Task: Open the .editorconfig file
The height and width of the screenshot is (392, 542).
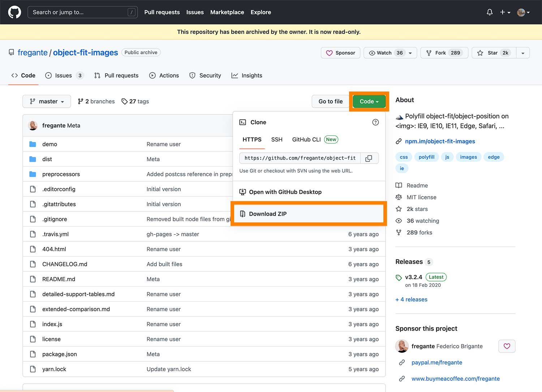Action: [59, 189]
